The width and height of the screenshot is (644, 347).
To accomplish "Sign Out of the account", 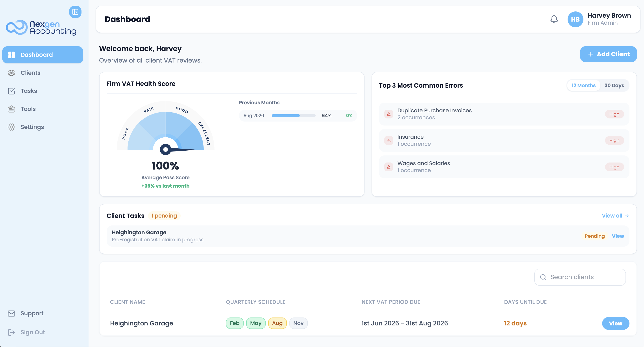I will coord(43,332).
